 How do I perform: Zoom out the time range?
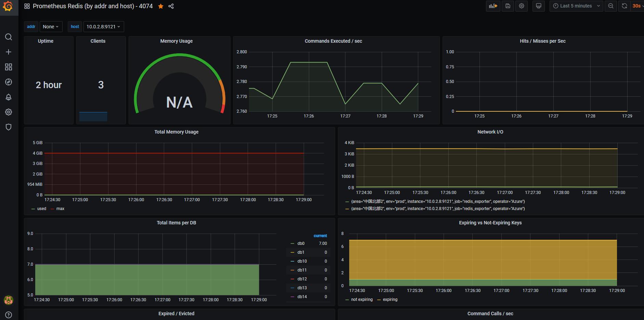click(x=611, y=6)
